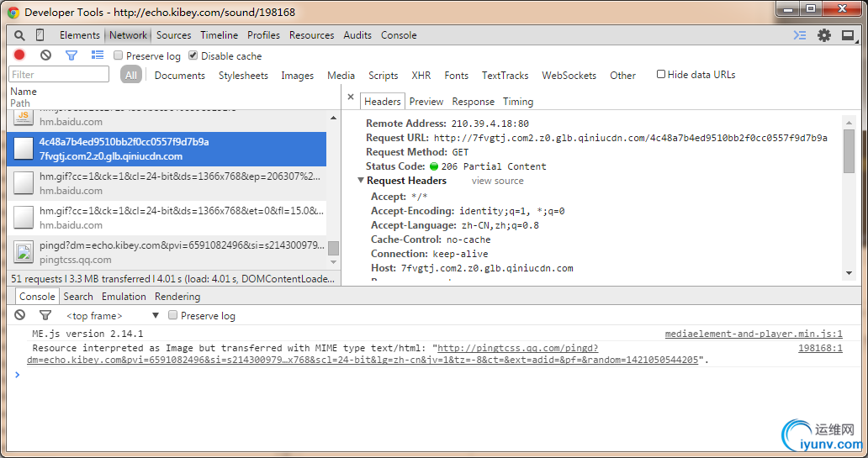Close the request details pane
868x458 pixels.
coord(351,98)
